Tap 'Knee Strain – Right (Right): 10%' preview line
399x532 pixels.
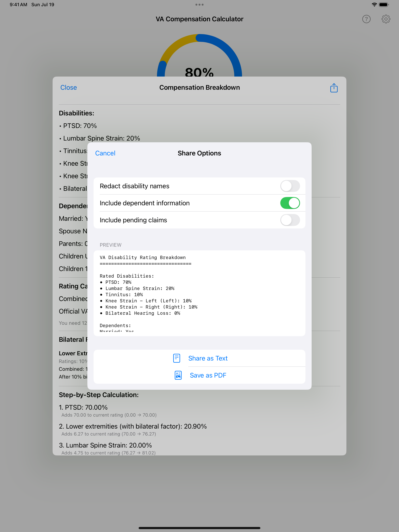point(149,307)
